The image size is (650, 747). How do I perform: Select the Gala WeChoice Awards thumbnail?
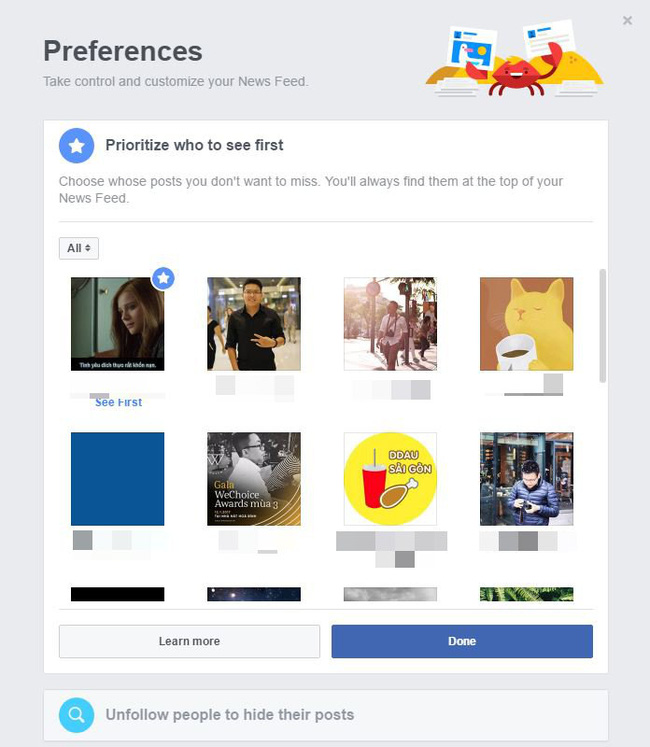click(254, 479)
